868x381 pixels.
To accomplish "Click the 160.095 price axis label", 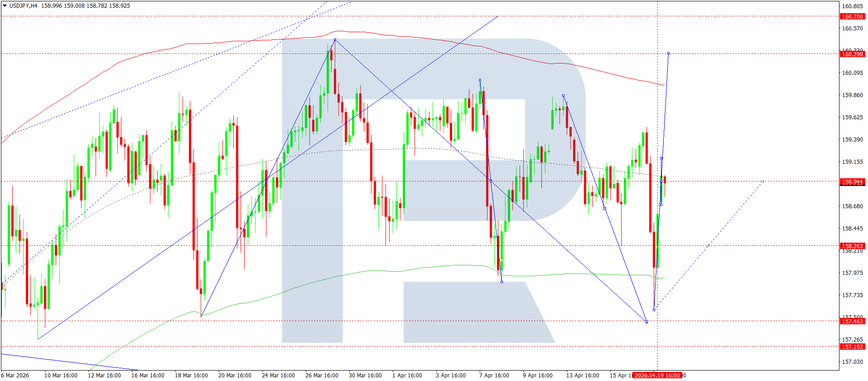I will coord(852,73).
